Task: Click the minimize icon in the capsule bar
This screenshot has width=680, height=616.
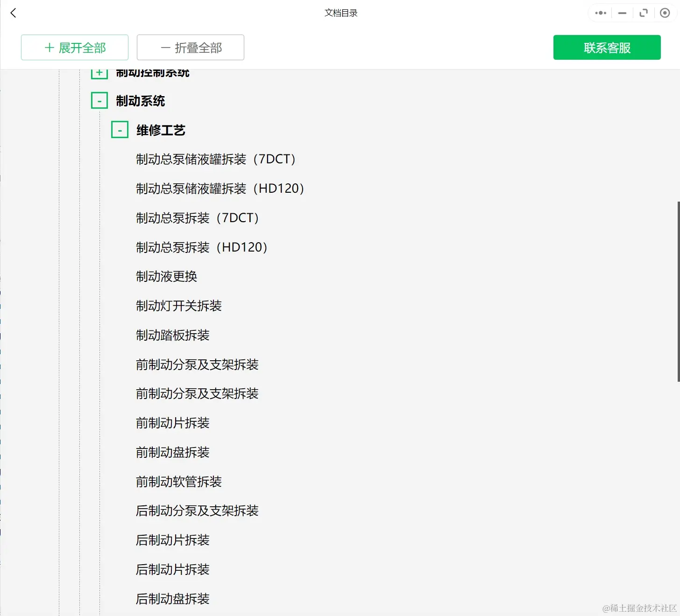Action: coord(622,13)
